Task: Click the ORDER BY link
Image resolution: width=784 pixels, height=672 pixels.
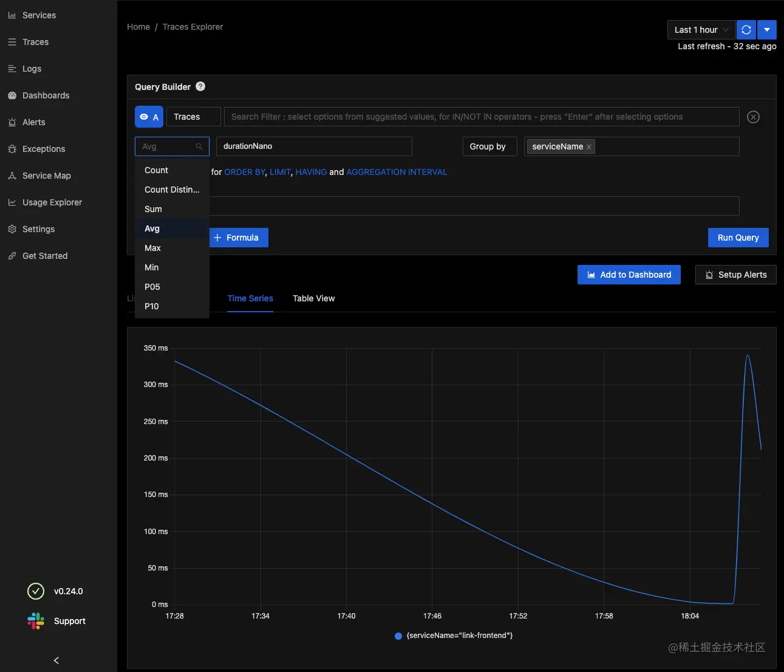Action: (245, 172)
